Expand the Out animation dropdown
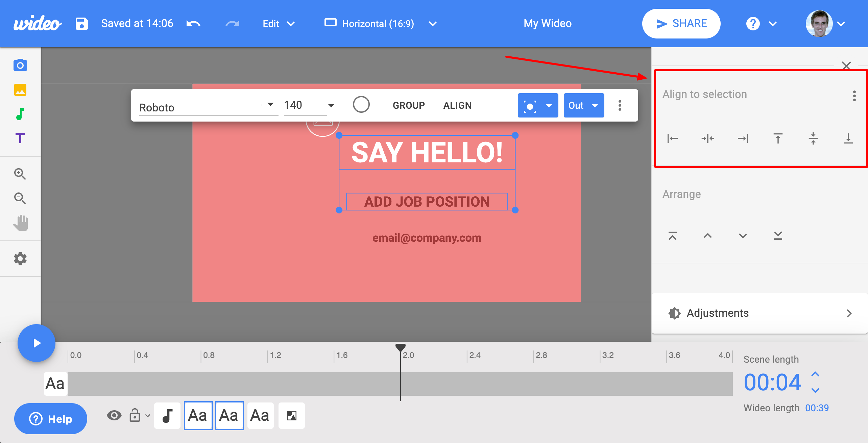The image size is (868, 443). point(595,106)
